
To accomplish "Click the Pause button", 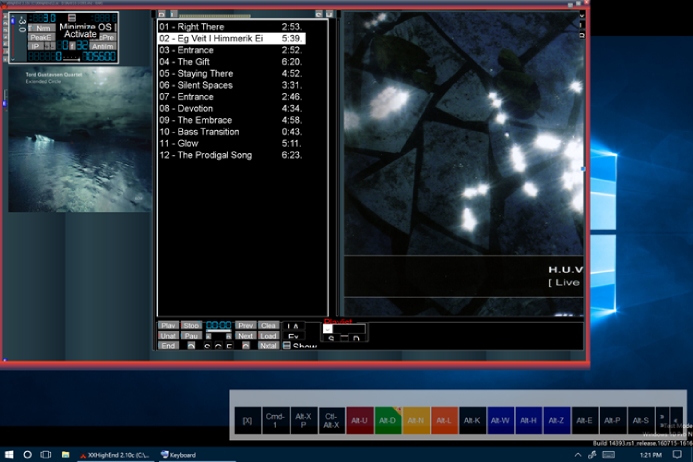I will [x=191, y=336].
